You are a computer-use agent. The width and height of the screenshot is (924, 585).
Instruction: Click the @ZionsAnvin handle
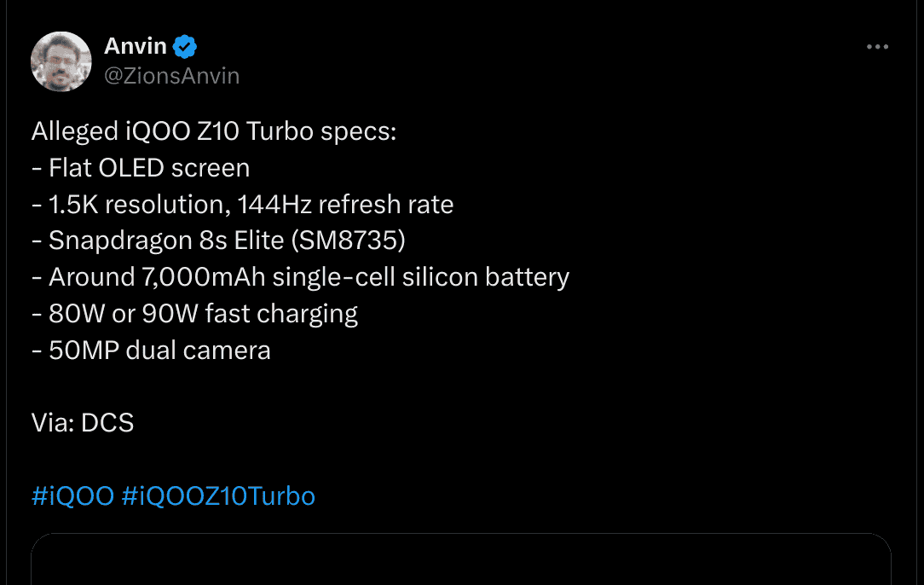click(x=172, y=75)
